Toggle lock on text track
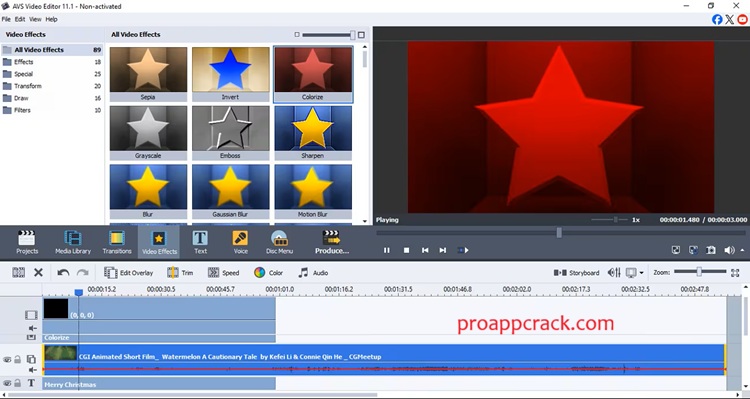 (18, 383)
